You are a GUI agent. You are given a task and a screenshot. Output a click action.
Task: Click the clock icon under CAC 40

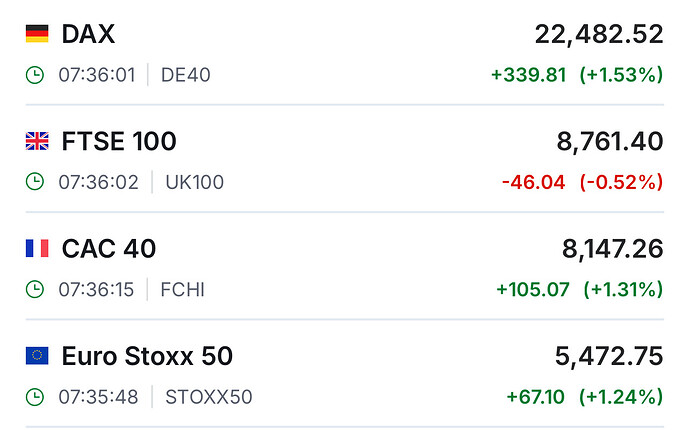click(x=35, y=290)
